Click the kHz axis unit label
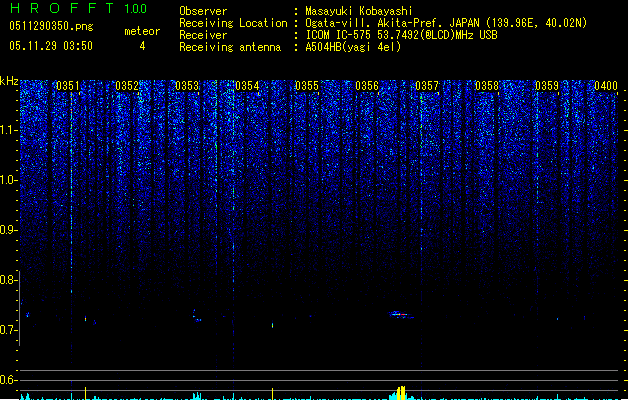Screen dimensions: 629x400 (x=9, y=81)
